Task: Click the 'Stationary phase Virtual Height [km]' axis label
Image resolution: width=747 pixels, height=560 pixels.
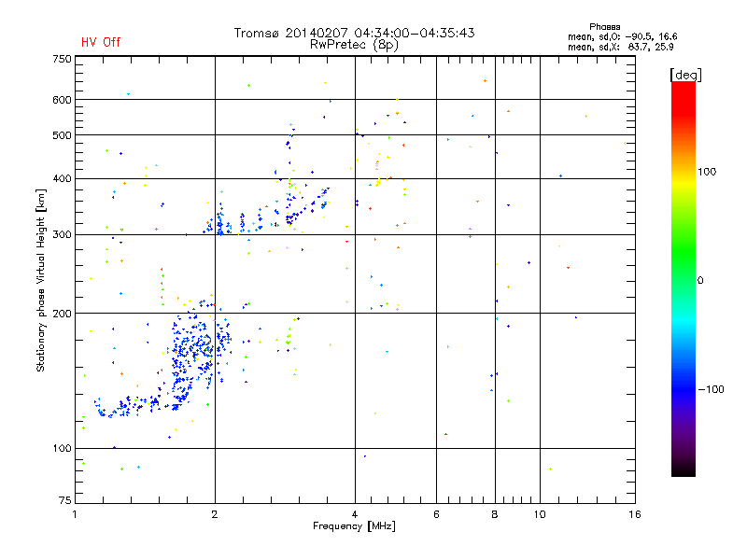Action: [x=41, y=281]
